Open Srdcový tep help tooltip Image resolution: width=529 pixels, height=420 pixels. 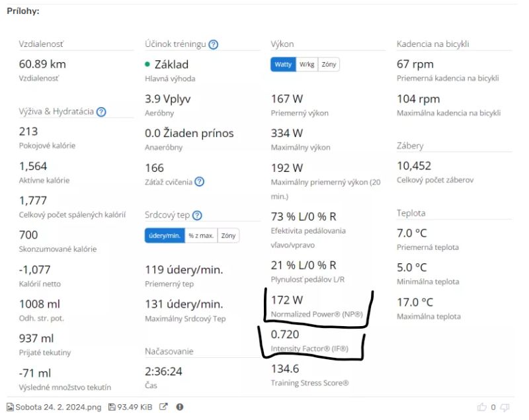(196, 215)
